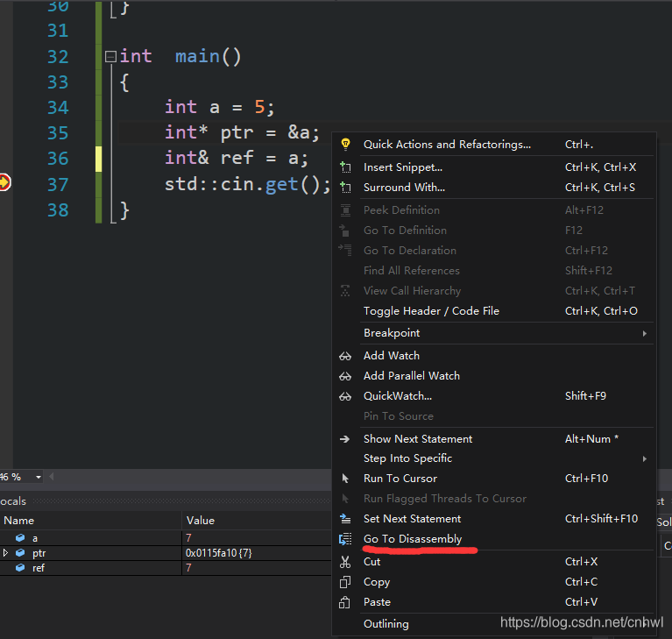
Task: Click the 'ref' identifier on line 36
Action: [237, 158]
